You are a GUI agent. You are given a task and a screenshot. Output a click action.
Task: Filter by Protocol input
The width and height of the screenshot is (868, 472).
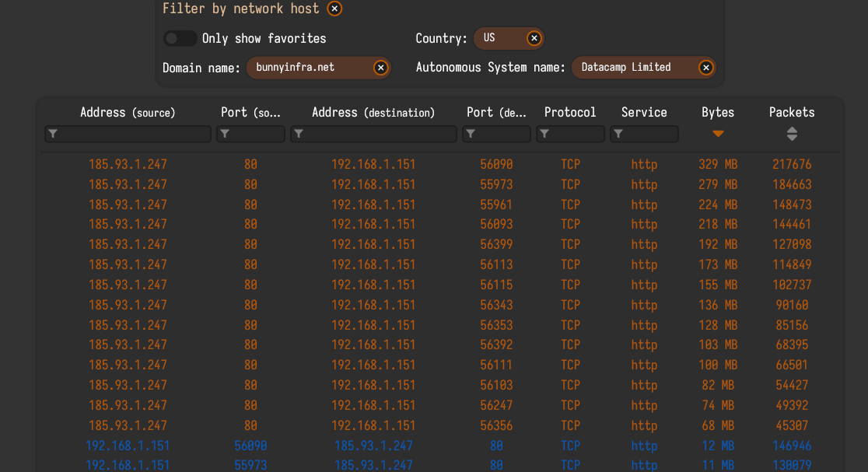[570, 134]
